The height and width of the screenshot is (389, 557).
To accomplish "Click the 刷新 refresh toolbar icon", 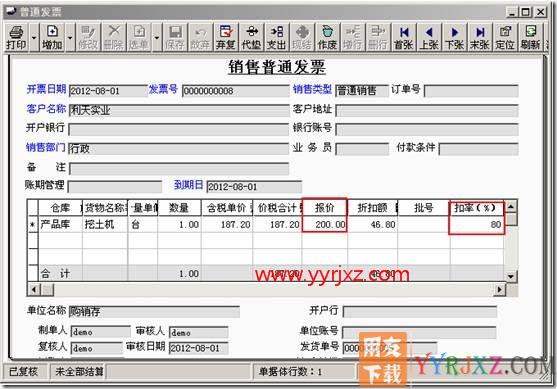I will [531, 38].
